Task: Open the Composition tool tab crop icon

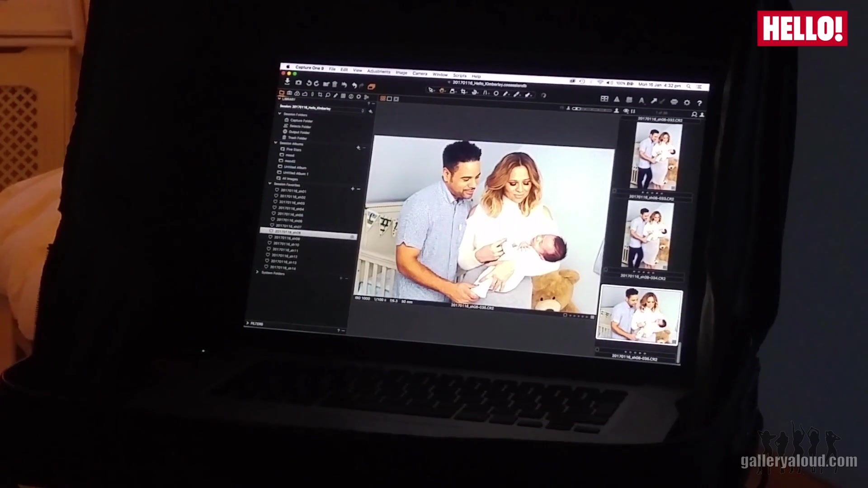Action: (320, 94)
